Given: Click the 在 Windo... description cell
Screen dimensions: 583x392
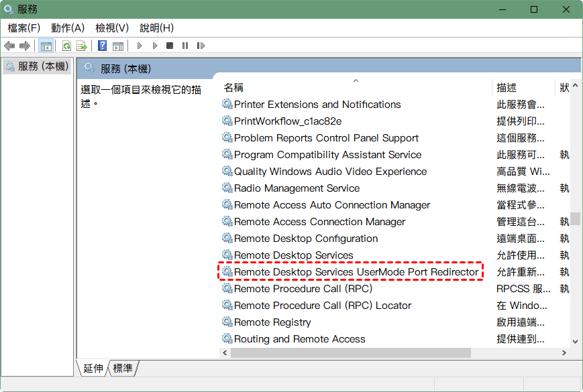Looking at the screenshot, I should pos(522,305).
